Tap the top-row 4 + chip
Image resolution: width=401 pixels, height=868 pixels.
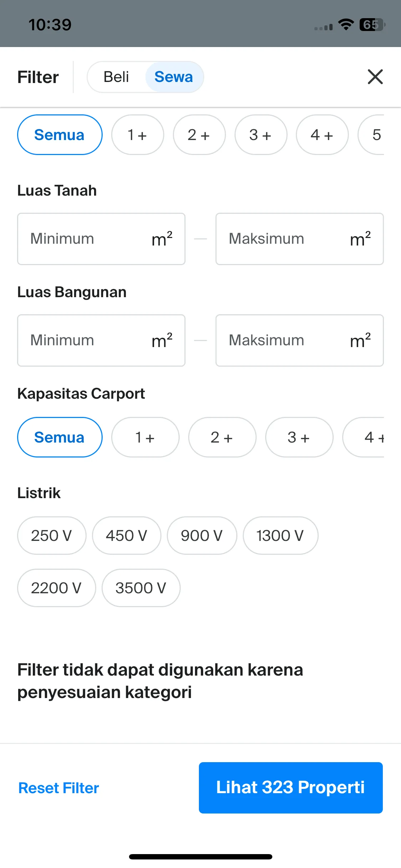(x=322, y=135)
